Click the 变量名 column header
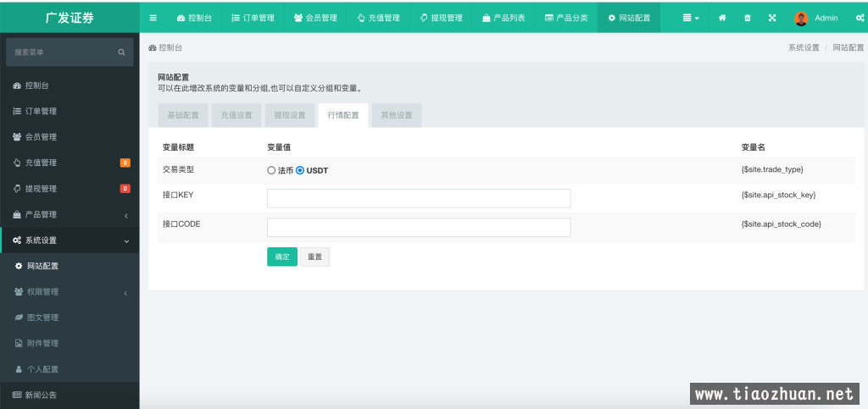This screenshot has height=409, width=868. click(x=753, y=147)
